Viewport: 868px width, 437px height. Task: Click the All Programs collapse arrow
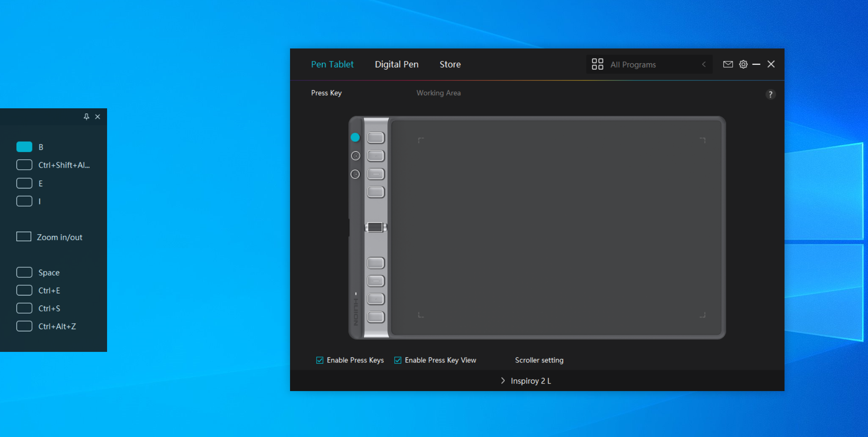click(x=704, y=64)
